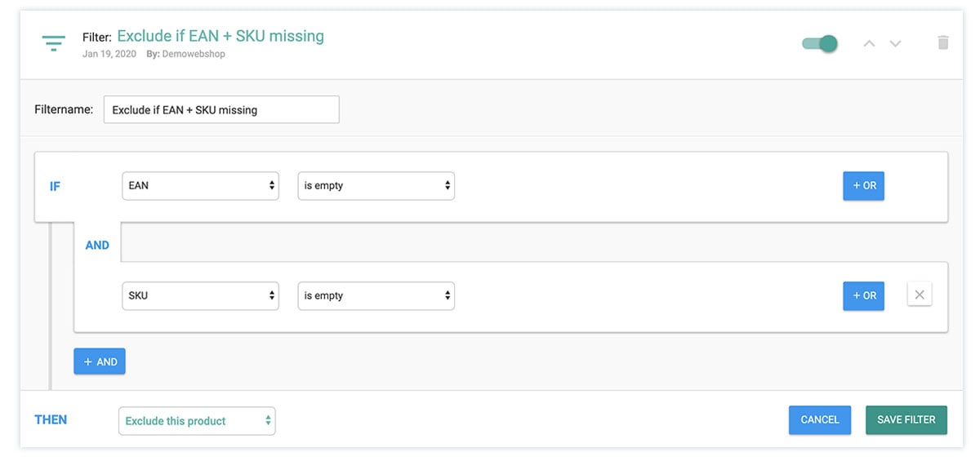Add OR condition to SKU row
The width and height of the screenshot is (980, 461).
point(863,295)
